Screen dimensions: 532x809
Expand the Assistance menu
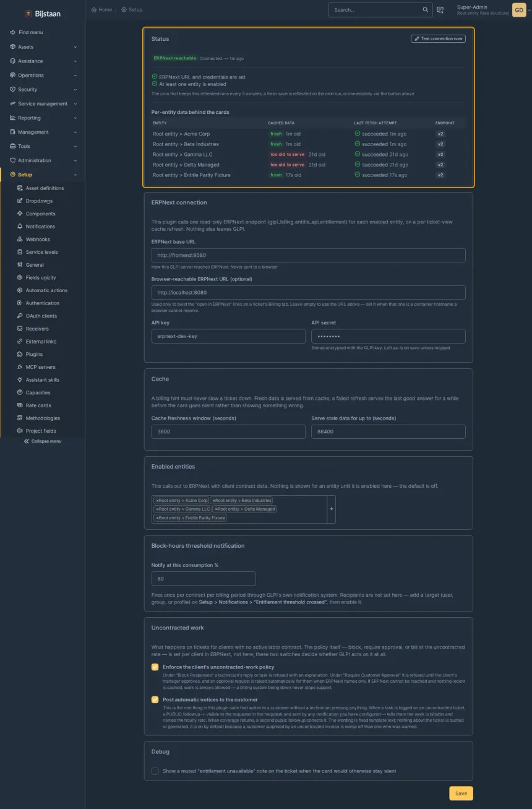click(x=42, y=61)
